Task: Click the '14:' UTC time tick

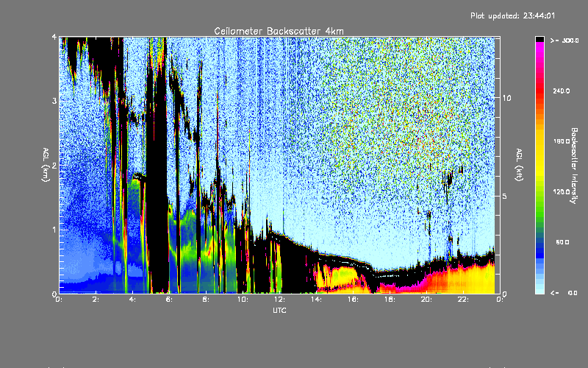Action: click(316, 300)
